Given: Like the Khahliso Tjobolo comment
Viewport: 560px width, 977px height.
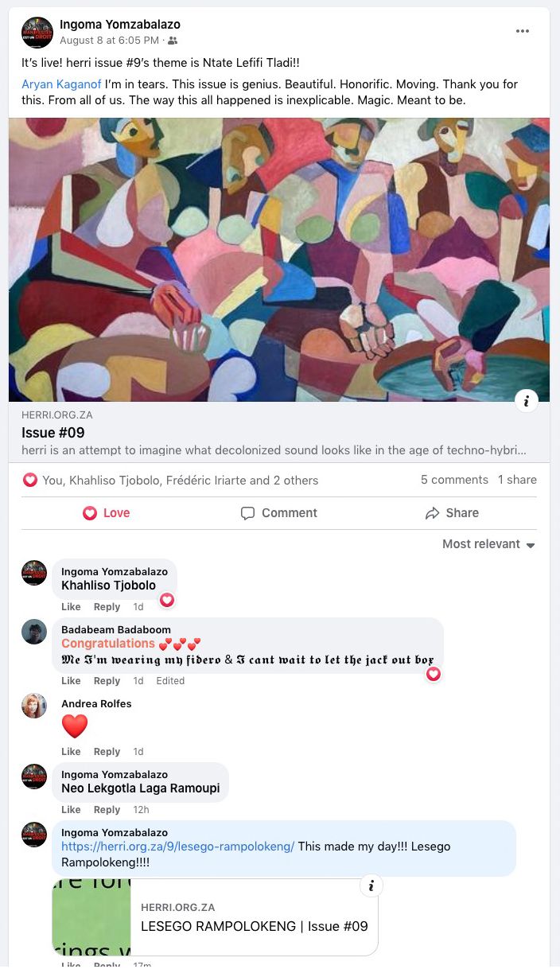Looking at the screenshot, I should pyautogui.click(x=71, y=607).
